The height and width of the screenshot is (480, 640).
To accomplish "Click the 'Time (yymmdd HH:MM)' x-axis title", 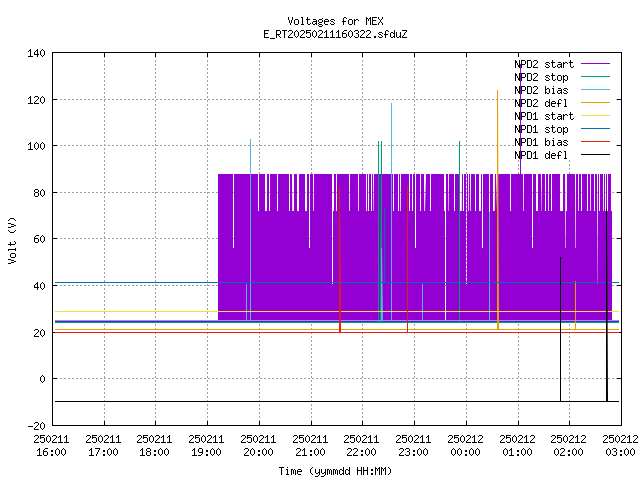I will [335, 471].
